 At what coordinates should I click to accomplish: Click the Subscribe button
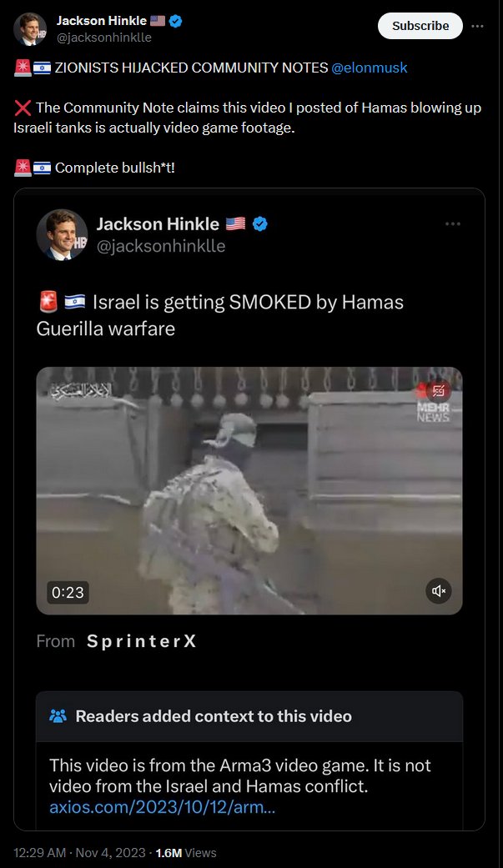[420, 26]
